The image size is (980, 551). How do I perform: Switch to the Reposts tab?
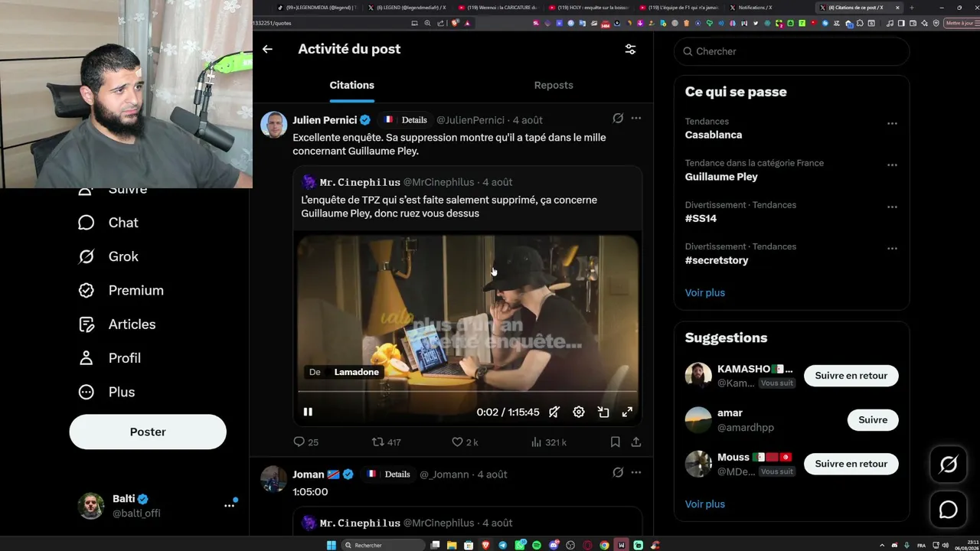tap(554, 85)
